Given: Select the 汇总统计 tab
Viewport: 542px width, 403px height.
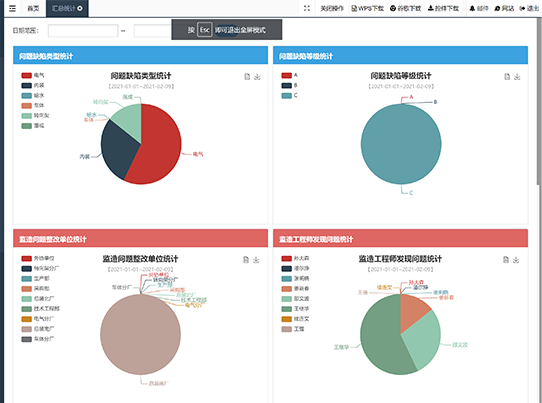Looking at the screenshot, I should (64, 8).
